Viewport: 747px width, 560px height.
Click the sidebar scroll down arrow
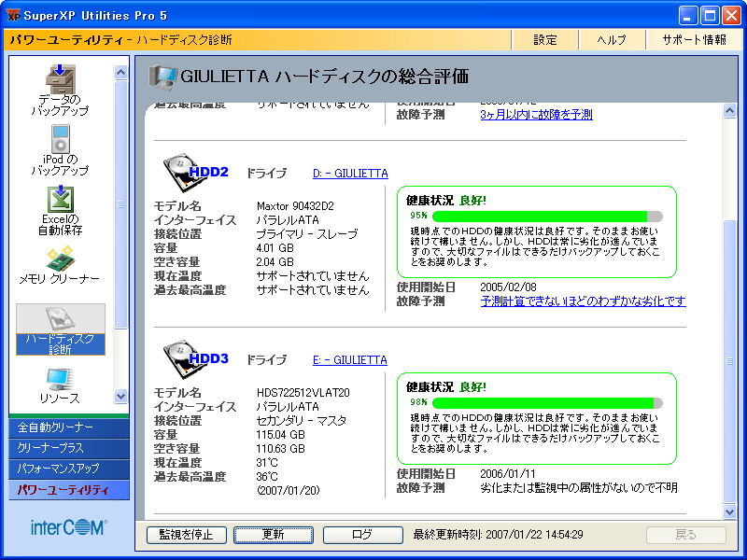121,396
